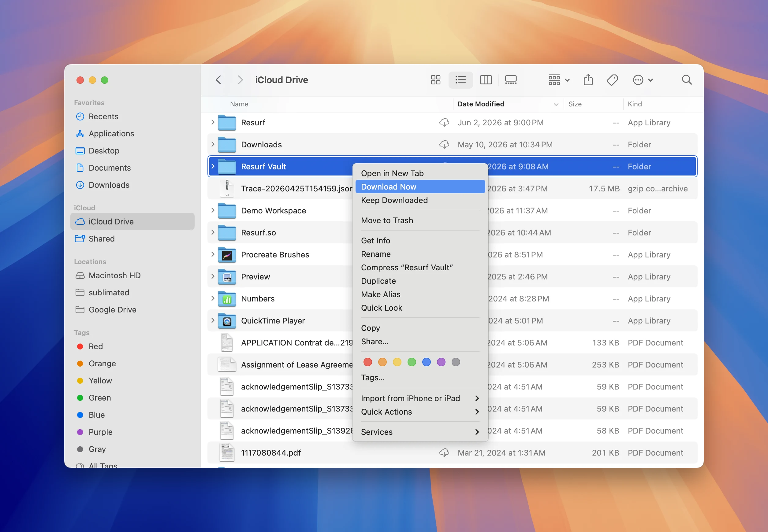
Task: Open Documents in the sidebar
Action: [x=132, y=168]
